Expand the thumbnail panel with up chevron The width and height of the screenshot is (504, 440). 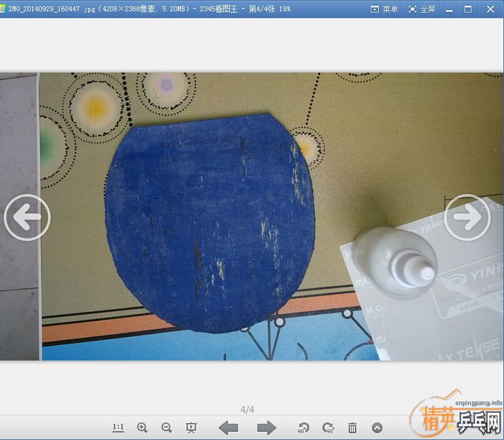click(377, 427)
